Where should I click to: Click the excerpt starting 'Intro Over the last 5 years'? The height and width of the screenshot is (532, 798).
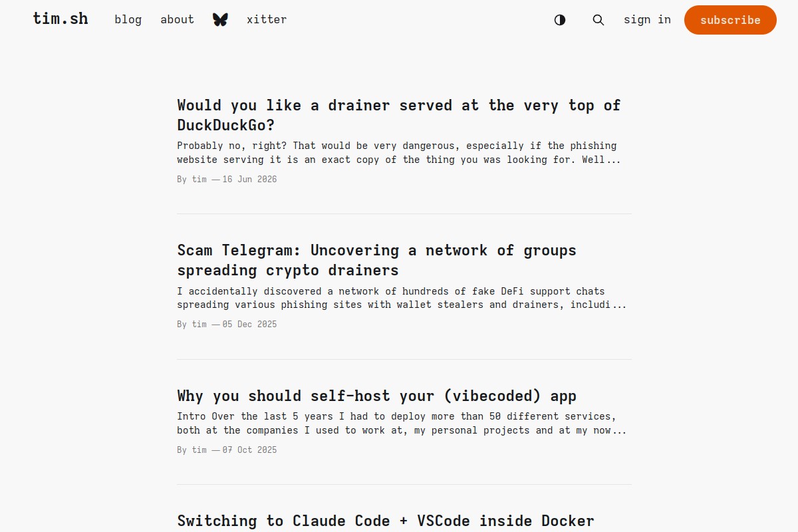tap(402, 423)
